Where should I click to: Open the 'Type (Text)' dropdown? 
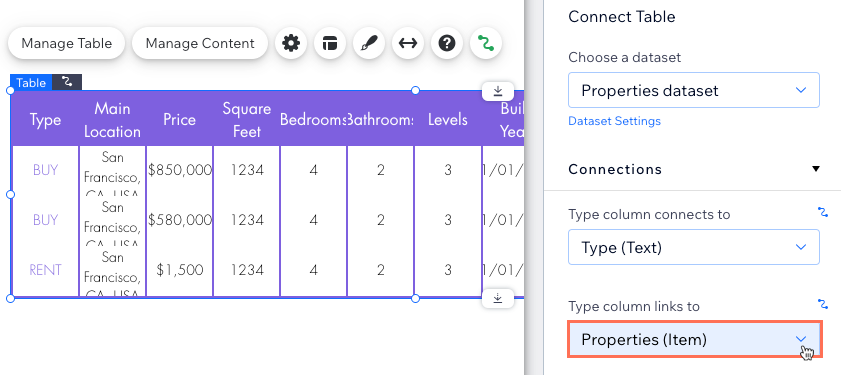coord(694,247)
